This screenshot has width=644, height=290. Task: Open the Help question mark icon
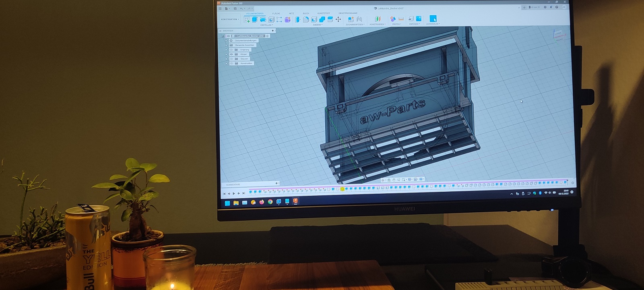[x=557, y=7]
